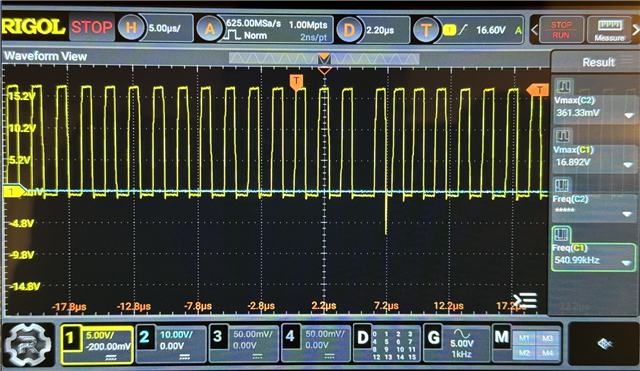Expand the Freq(C2) measurement dropdown

click(x=627, y=214)
